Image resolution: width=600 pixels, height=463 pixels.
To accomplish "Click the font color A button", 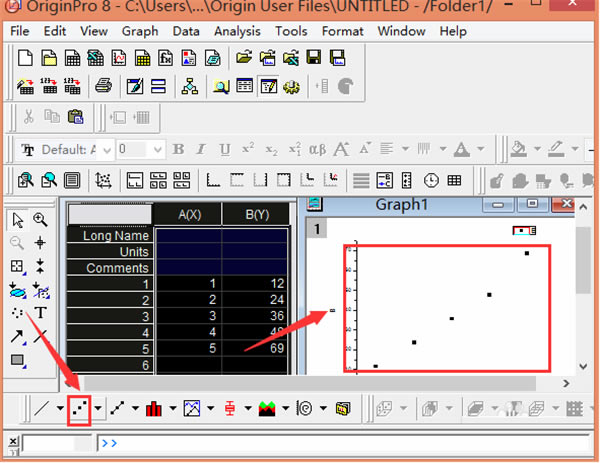I will coord(462,149).
